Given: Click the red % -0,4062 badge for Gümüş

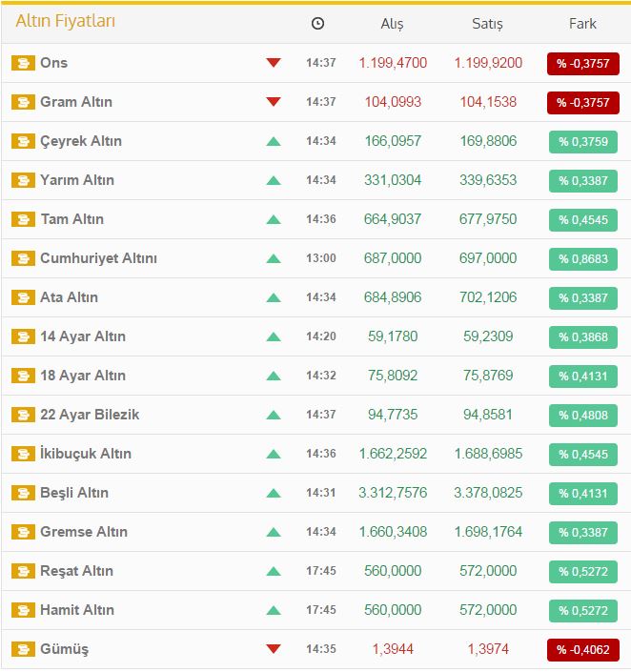Looking at the screenshot, I should (x=583, y=650).
